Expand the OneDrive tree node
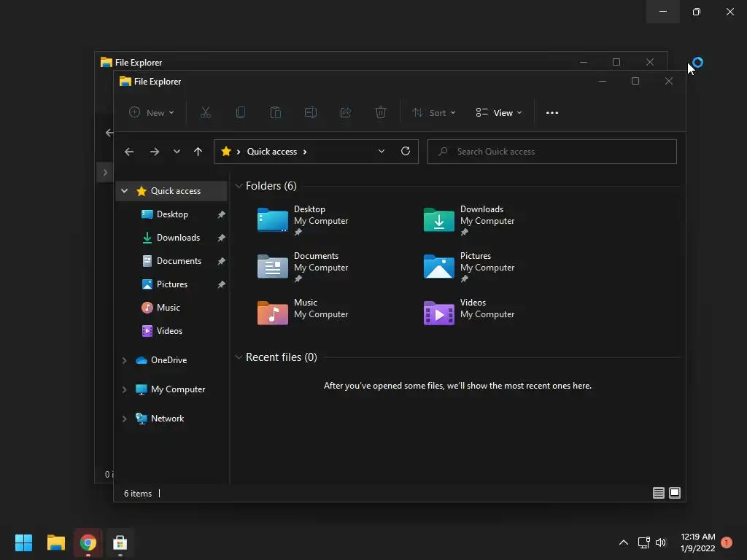 point(124,360)
